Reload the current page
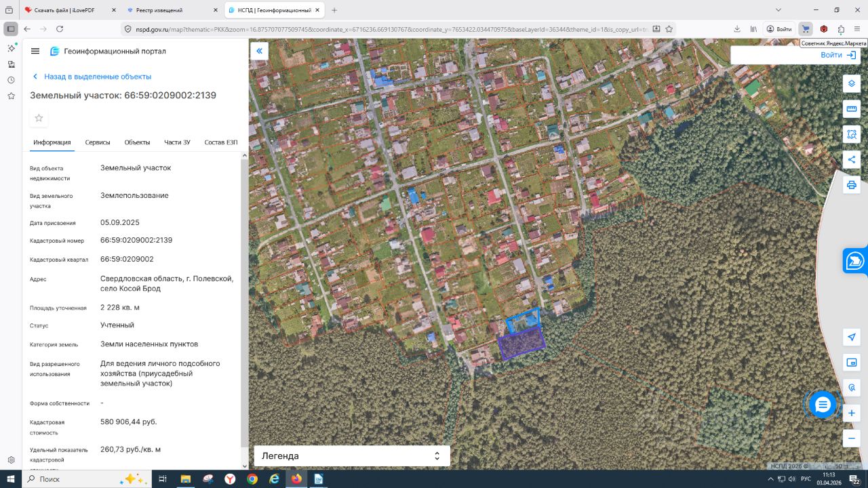Image resolution: width=868 pixels, height=488 pixels. [x=60, y=29]
